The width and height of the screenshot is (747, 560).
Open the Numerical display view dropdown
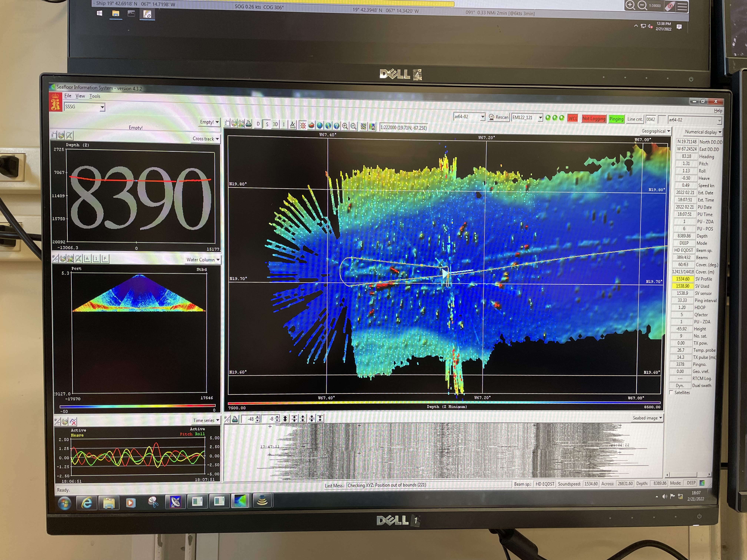[x=703, y=132]
